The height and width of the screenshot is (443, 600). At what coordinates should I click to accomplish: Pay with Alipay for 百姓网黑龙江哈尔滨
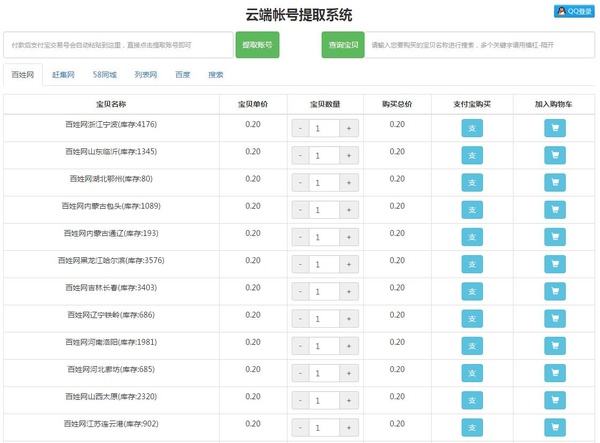pyautogui.click(x=472, y=264)
